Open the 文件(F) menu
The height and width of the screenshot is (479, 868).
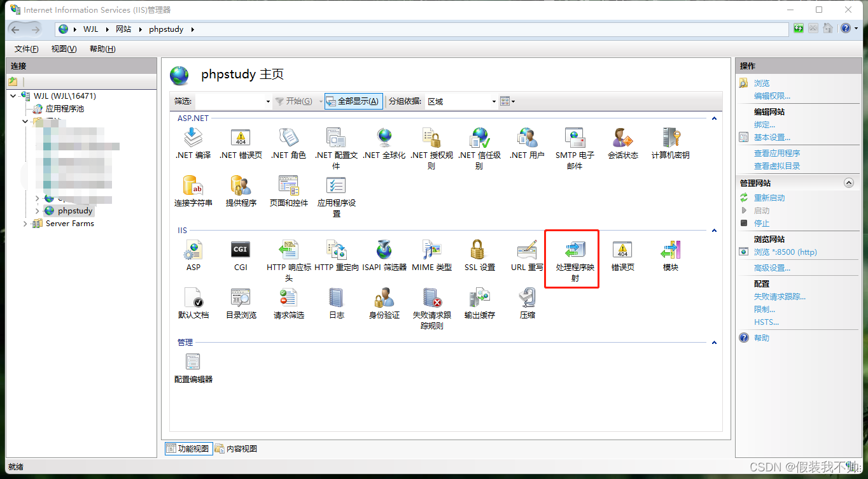tap(26, 49)
